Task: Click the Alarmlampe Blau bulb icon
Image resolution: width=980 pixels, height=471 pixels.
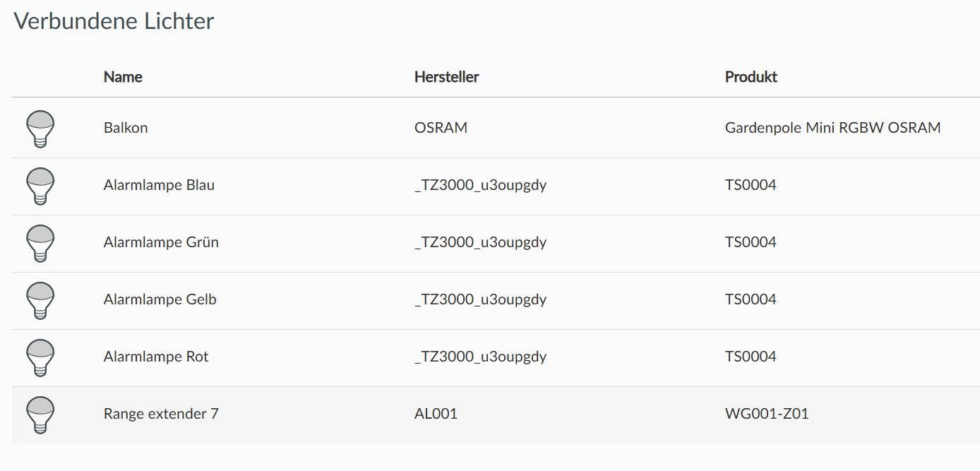Action: click(40, 186)
